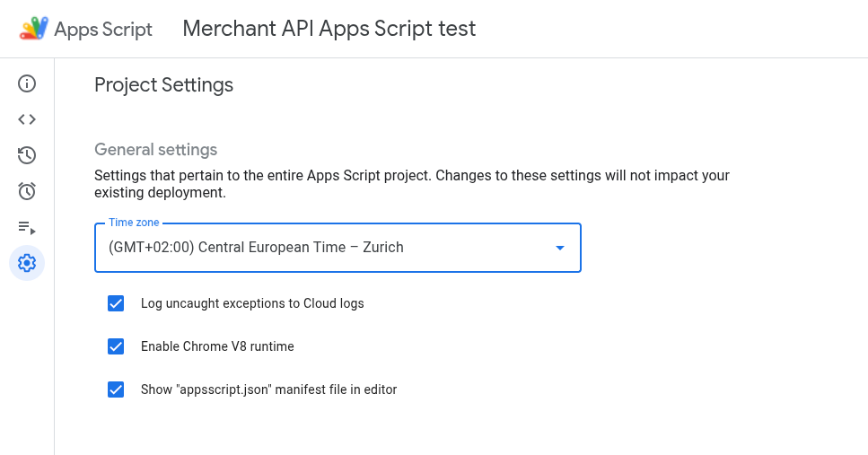Uncheck the Enable Chrome V8 runtime checkbox
This screenshot has width=868, height=455.
116,346
